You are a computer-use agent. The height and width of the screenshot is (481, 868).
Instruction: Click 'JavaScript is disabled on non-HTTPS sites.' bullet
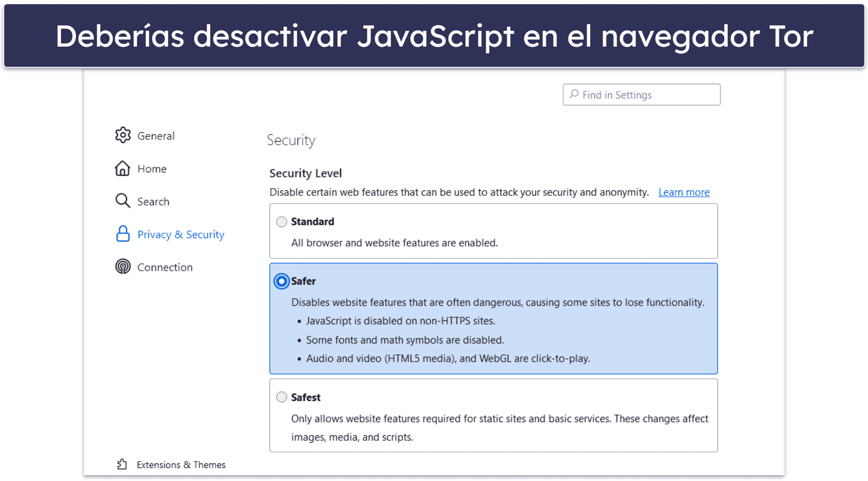tap(400, 321)
